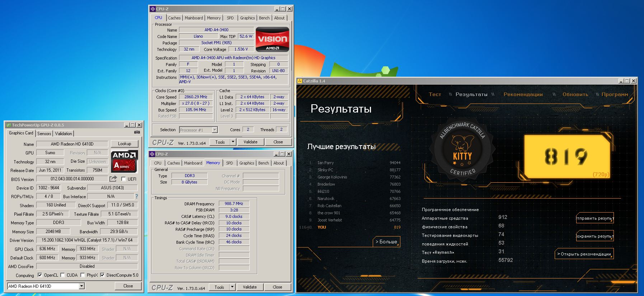This screenshot has height=296, width=644.
Task: Click the Открыть рекомендации button
Action: point(584,254)
